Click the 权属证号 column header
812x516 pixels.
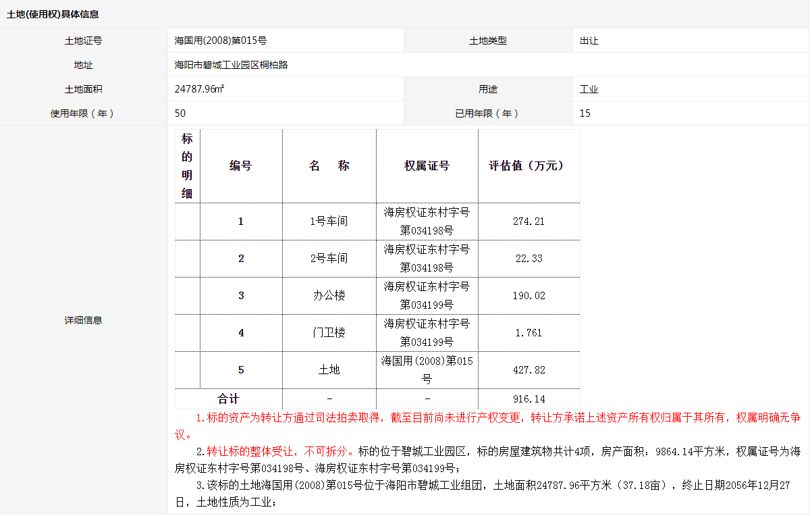(x=427, y=166)
